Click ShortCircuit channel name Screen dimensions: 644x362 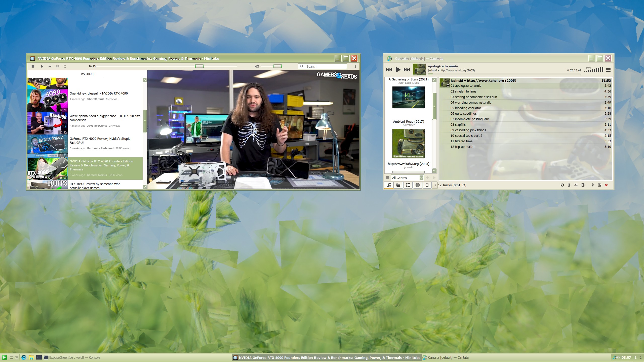(x=95, y=99)
